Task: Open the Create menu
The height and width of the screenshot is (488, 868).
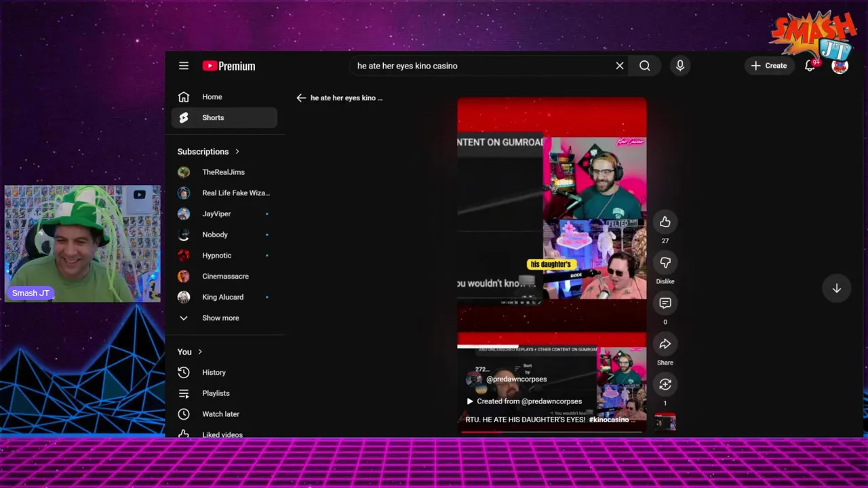Action: pos(769,66)
